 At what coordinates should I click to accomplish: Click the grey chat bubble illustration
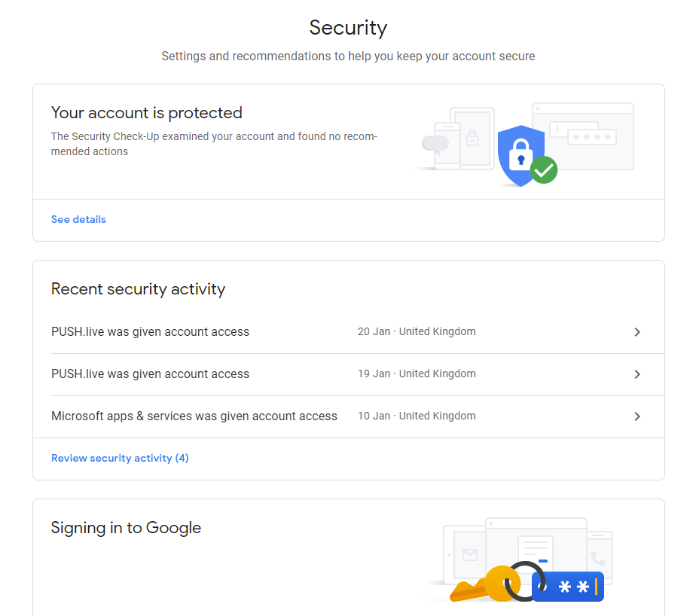coord(435,144)
